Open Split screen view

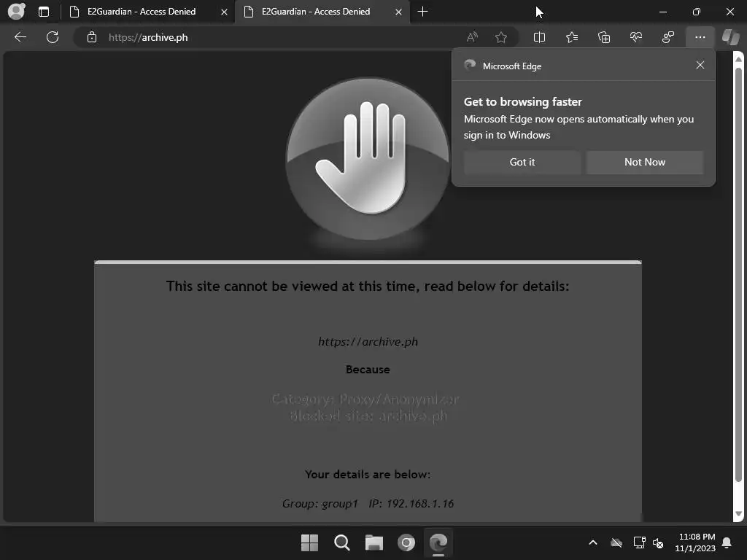pyautogui.click(x=539, y=37)
